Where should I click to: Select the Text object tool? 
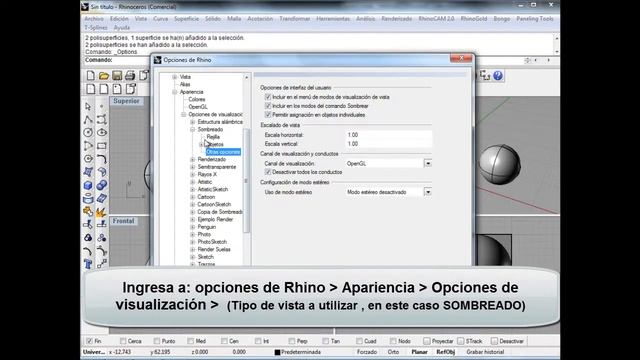88,264
